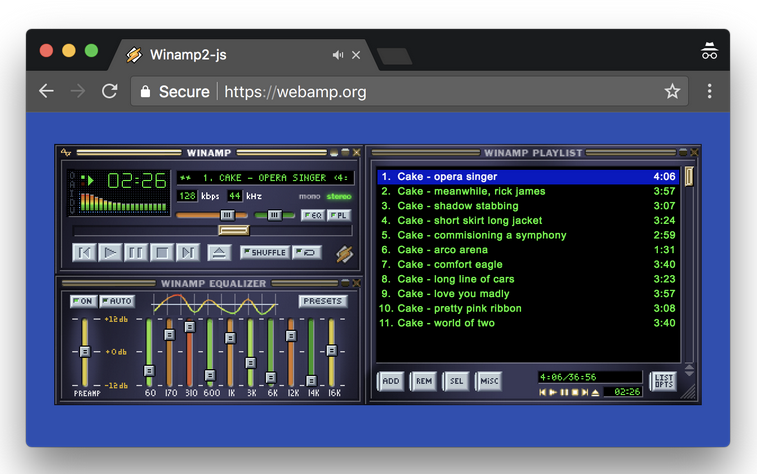Open the playlist MISC menu
757x474 pixels.
click(489, 381)
